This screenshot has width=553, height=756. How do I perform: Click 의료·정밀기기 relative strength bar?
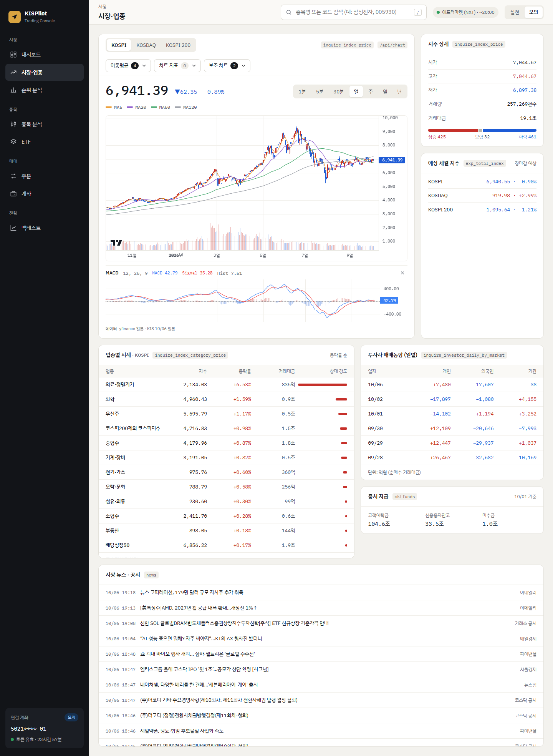tap(323, 385)
